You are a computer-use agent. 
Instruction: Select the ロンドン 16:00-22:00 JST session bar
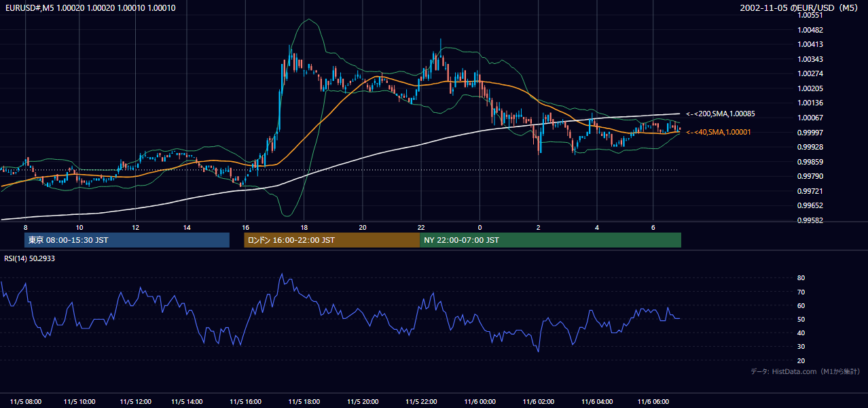click(x=331, y=240)
